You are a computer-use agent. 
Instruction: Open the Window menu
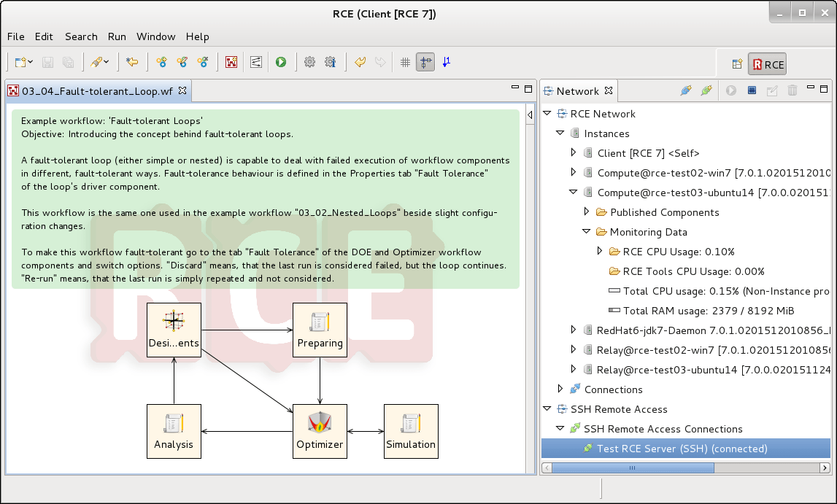[156, 36]
